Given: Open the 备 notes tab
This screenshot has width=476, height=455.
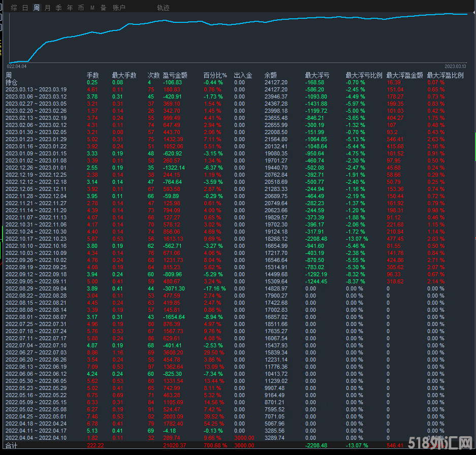Looking at the screenshot, I should [103, 8].
